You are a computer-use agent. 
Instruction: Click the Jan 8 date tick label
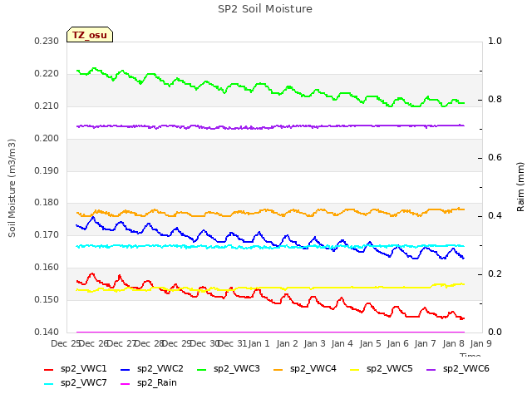point(454,343)
